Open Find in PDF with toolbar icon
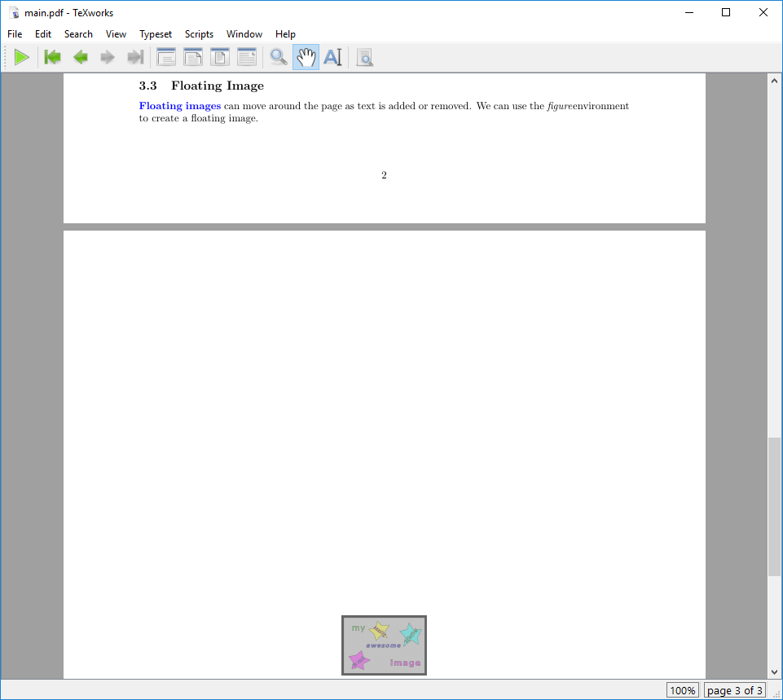 [x=364, y=57]
